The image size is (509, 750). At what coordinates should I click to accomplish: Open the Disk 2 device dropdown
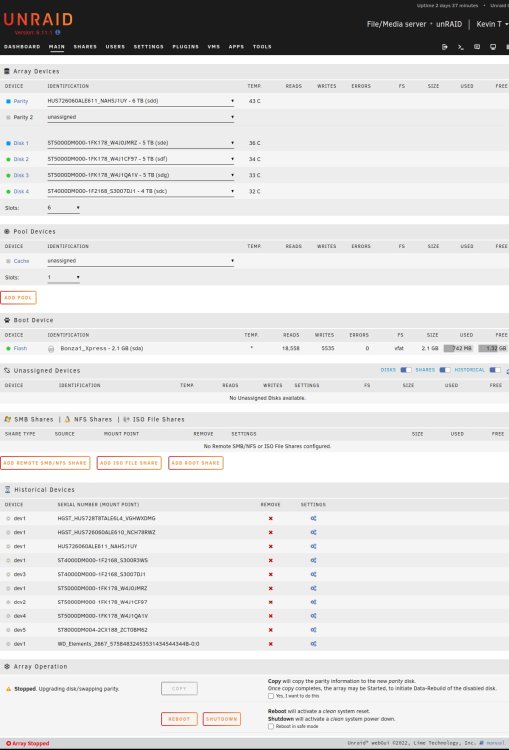(141, 159)
